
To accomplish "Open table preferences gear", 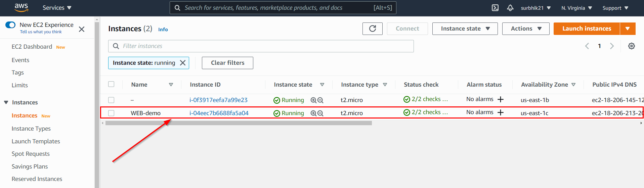I will point(632,46).
